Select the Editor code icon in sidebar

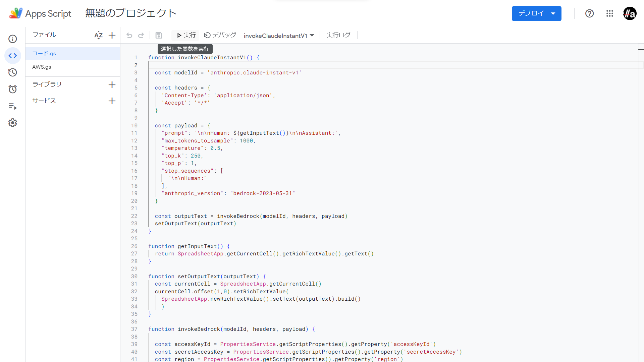click(13, 56)
